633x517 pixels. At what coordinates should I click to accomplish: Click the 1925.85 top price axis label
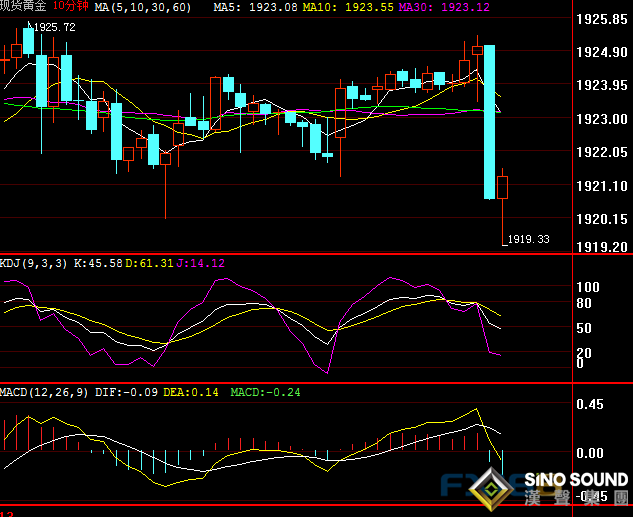pos(602,19)
